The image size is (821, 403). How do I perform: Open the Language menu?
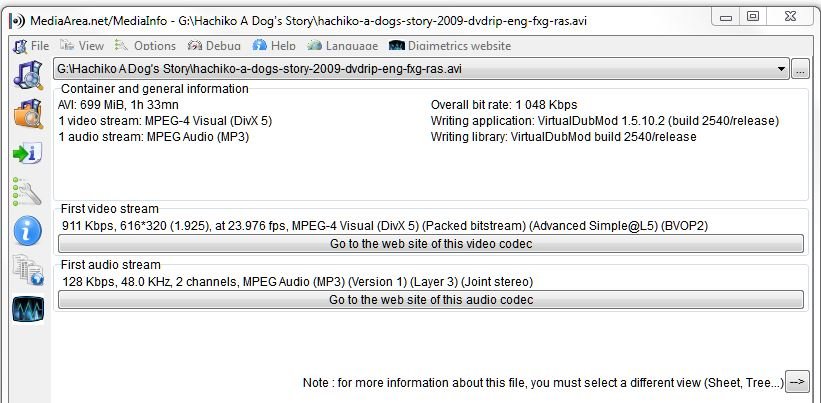click(x=343, y=46)
